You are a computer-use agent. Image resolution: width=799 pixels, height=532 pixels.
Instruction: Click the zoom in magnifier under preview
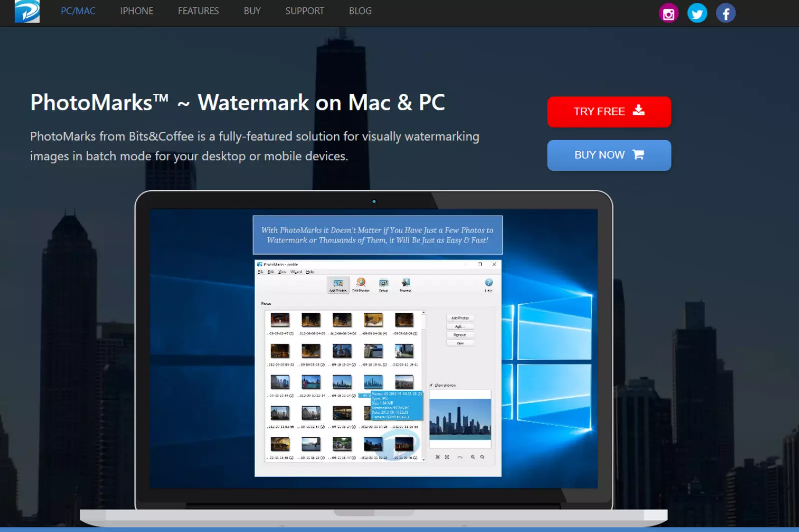point(473,457)
